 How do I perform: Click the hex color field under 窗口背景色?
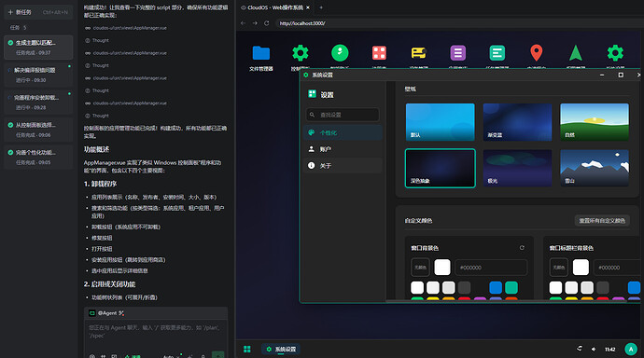pyautogui.click(x=491, y=268)
